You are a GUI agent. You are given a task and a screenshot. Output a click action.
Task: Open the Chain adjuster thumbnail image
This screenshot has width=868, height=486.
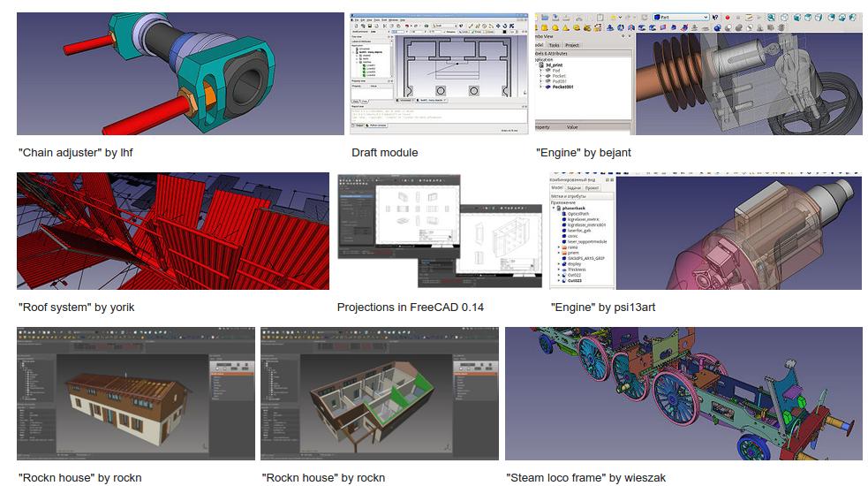point(179,73)
